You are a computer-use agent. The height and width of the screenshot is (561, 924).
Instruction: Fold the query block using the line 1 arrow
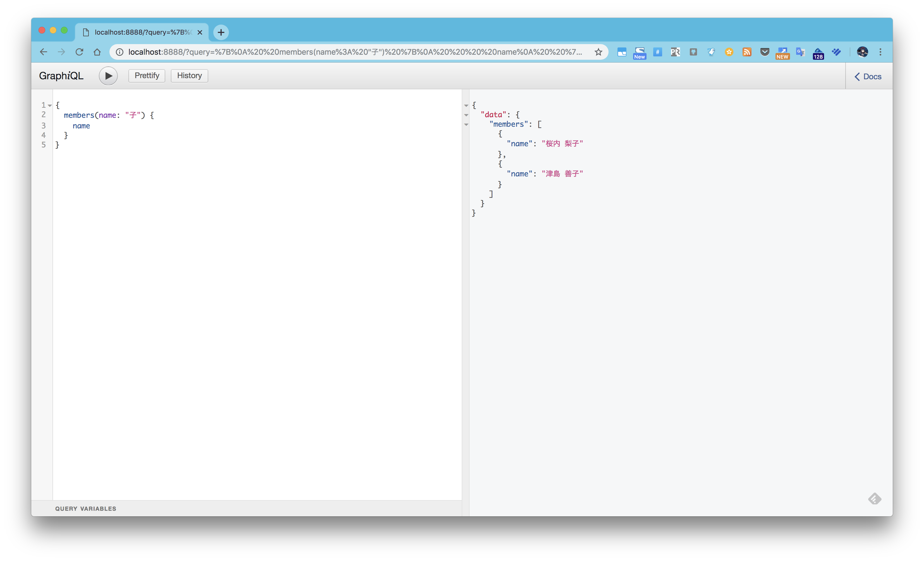[x=49, y=106]
